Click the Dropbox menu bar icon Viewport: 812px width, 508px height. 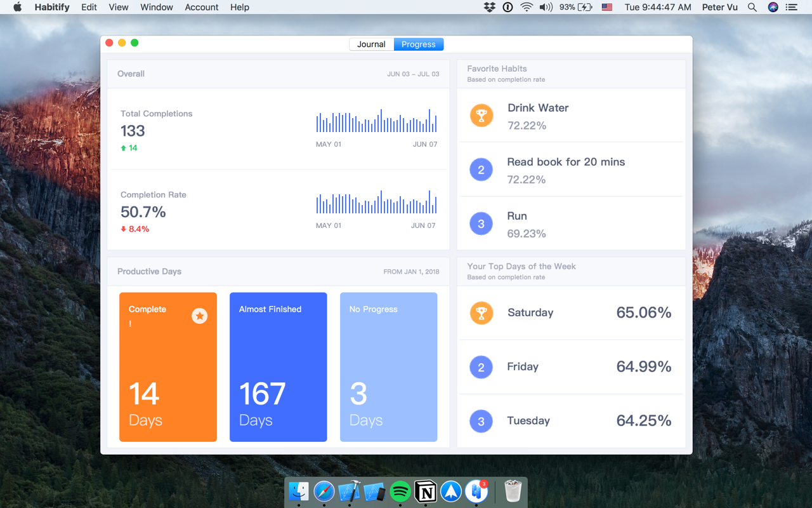(489, 7)
